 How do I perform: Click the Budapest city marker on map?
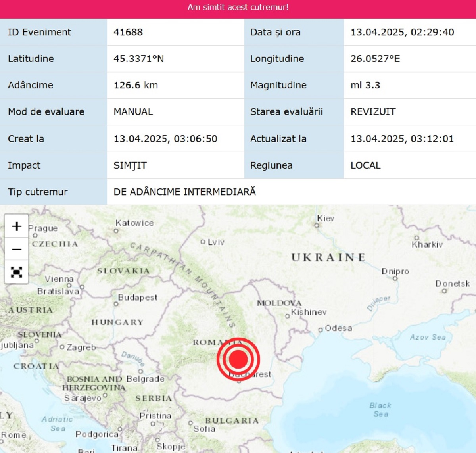pos(116,304)
